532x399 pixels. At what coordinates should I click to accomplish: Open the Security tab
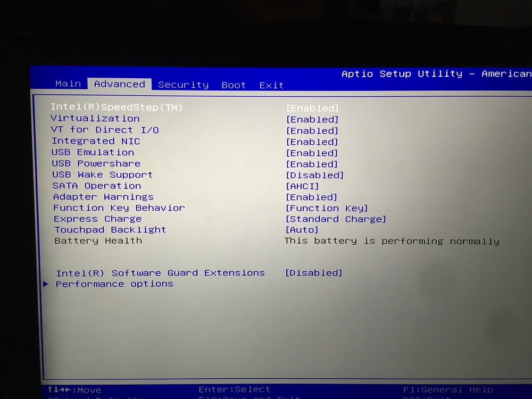coord(183,85)
